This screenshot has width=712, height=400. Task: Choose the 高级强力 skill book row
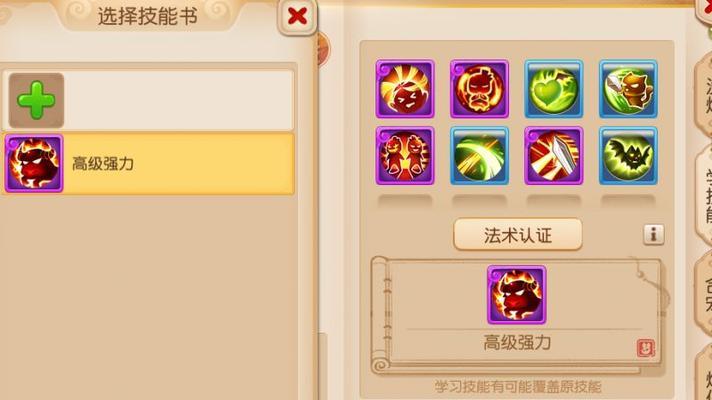[148, 163]
